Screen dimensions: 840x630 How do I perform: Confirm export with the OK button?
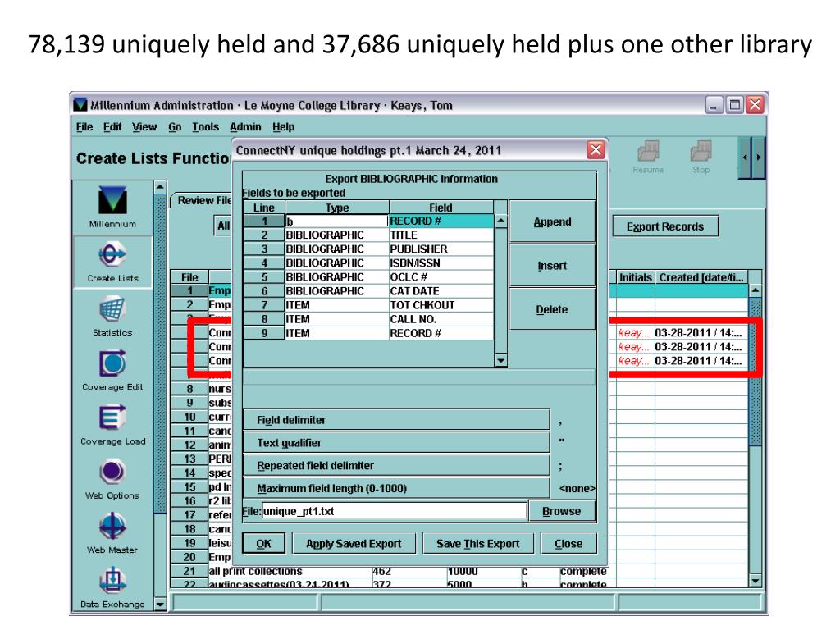[263, 544]
